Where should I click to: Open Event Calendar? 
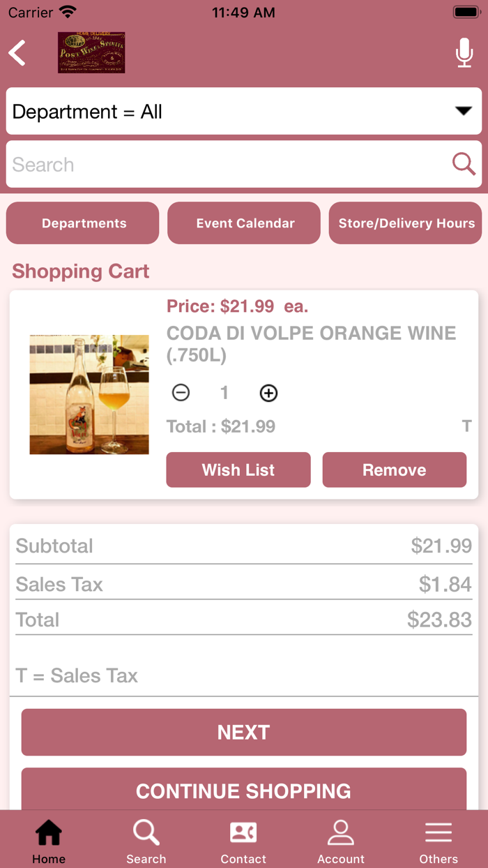[x=243, y=223]
